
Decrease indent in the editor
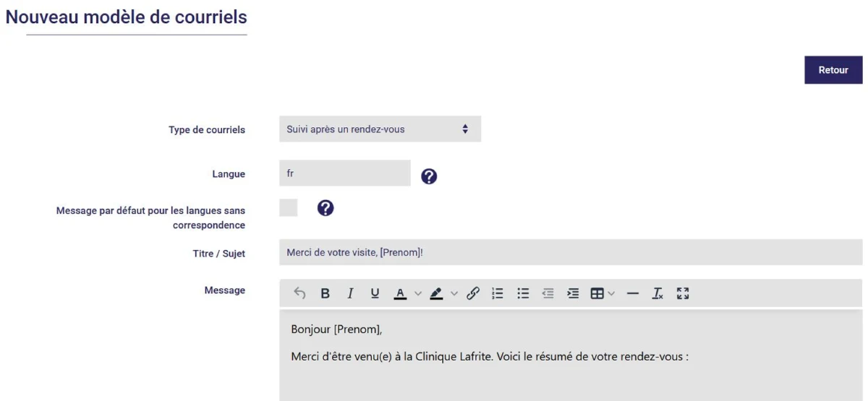pyautogui.click(x=548, y=293)
